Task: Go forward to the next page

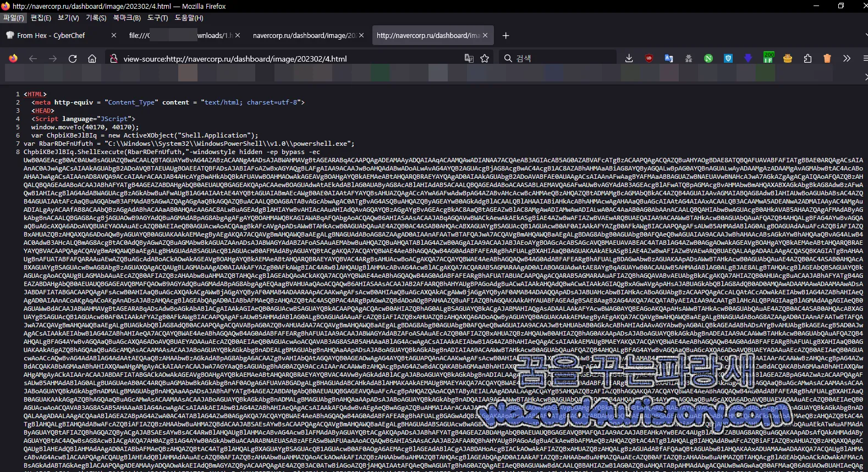Action: [x=53, y=58]
